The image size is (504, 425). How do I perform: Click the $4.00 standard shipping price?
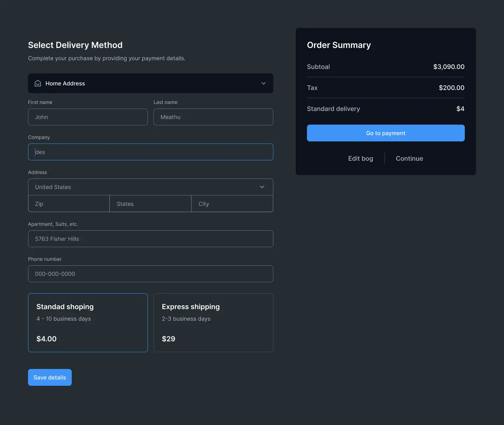pos(47,339)
